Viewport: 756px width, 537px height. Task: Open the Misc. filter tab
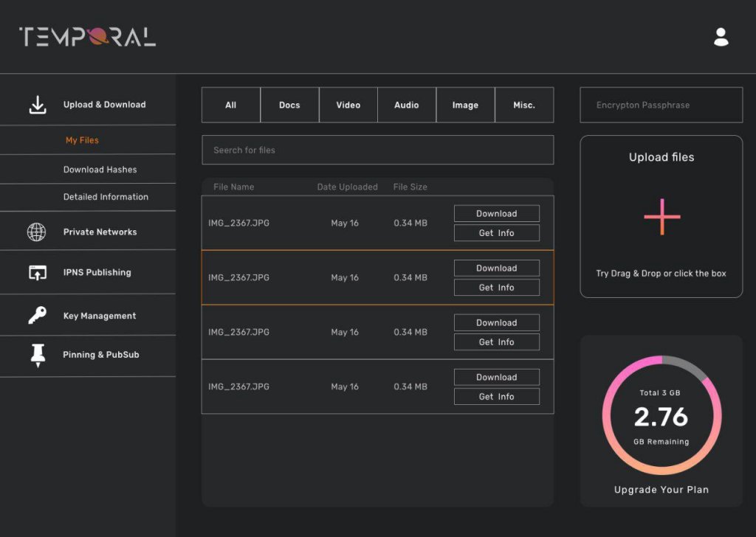tap(524, 105)
